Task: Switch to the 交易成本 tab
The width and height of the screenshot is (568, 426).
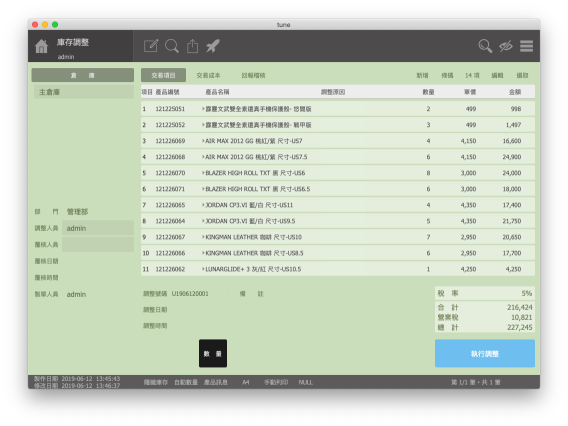Action: (x=208, y=75)
